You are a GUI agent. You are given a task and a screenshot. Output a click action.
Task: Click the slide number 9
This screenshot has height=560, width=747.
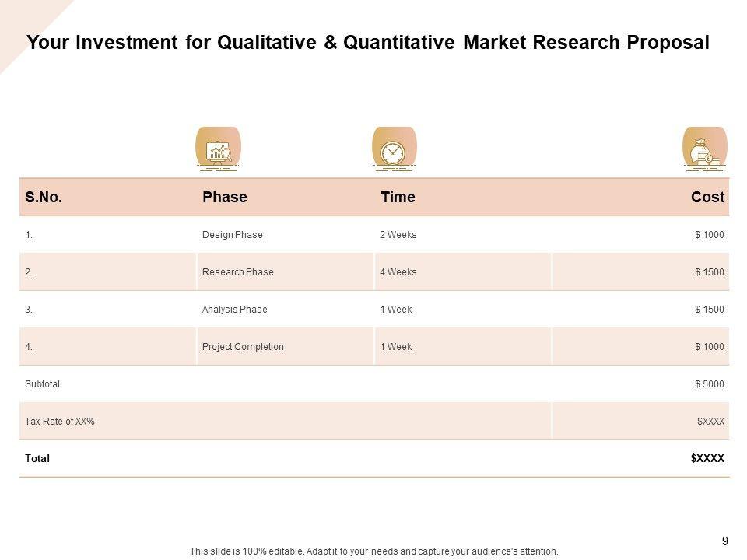725,541
